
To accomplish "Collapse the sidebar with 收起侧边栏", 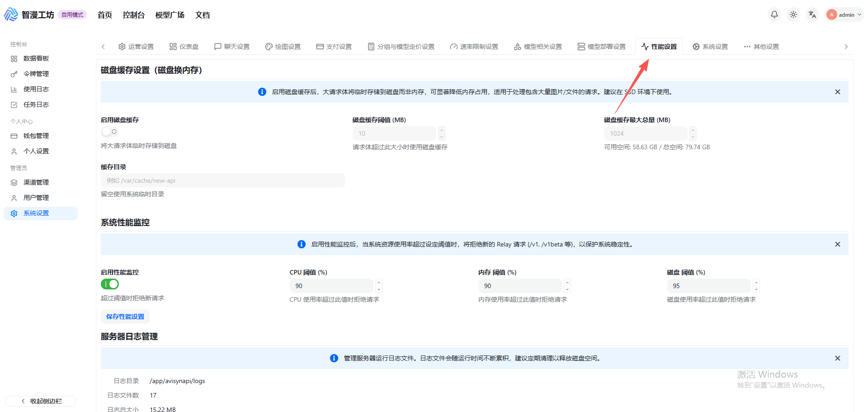I will (41, 401).
